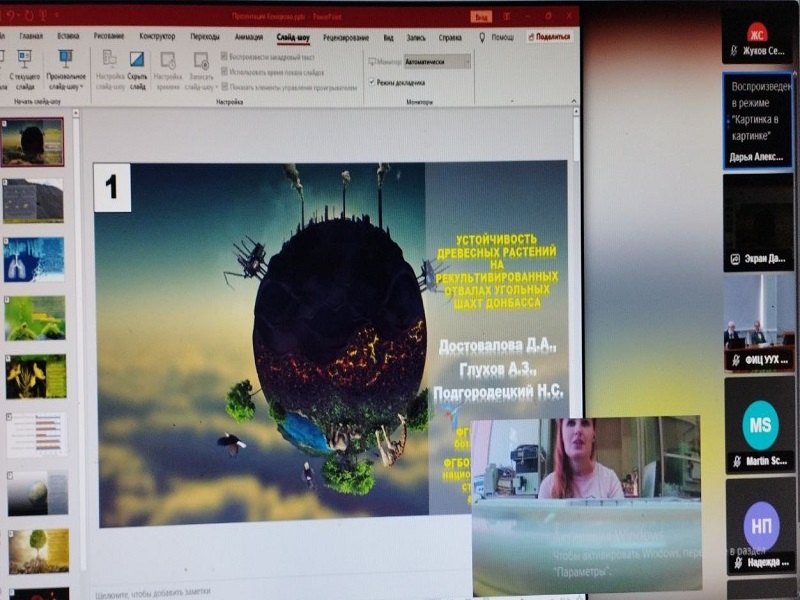This screenshot has width=800, height=600.
Task: Select the blue lungs slide thumbnail
Action: (x=34, y=259)
